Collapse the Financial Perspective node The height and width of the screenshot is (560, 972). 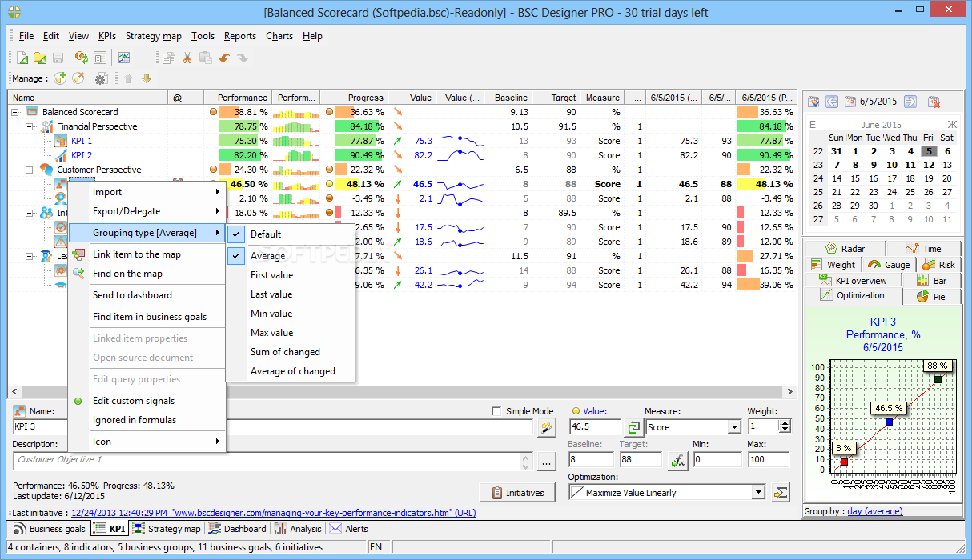[x=30, y=126]
